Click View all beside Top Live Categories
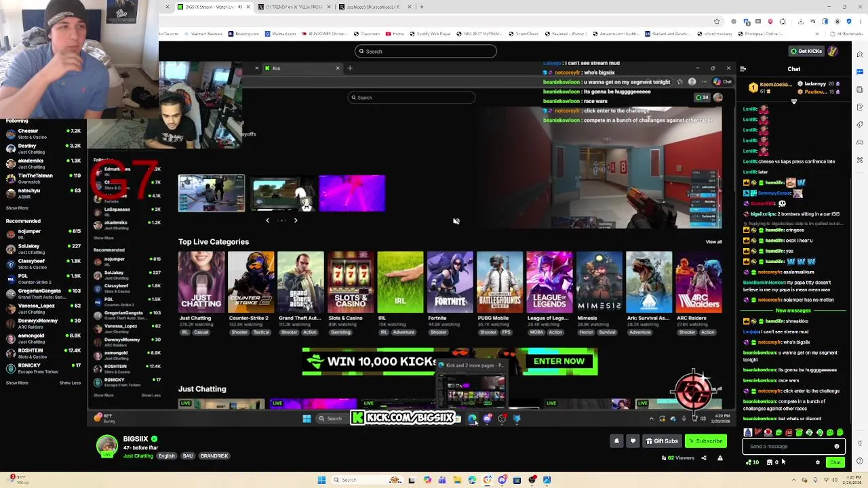 tap(713, 242)
